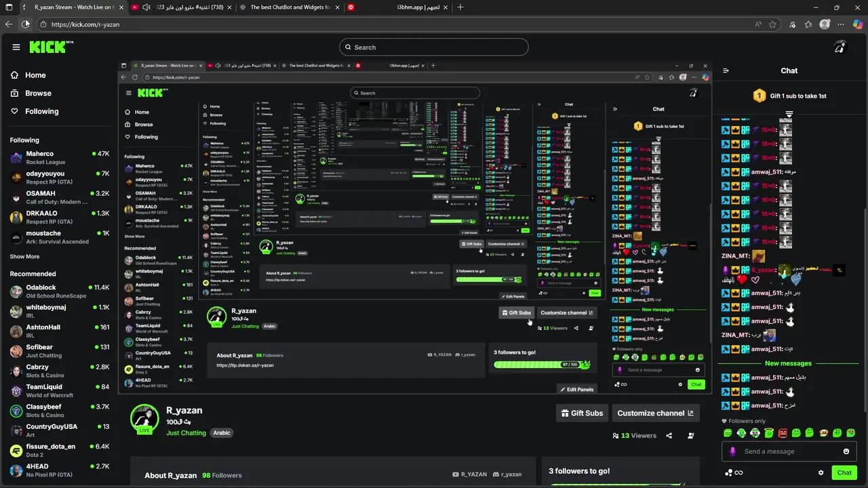Click the live stream video player
Screen dimensions: 868x488
(x=414, y=228)
